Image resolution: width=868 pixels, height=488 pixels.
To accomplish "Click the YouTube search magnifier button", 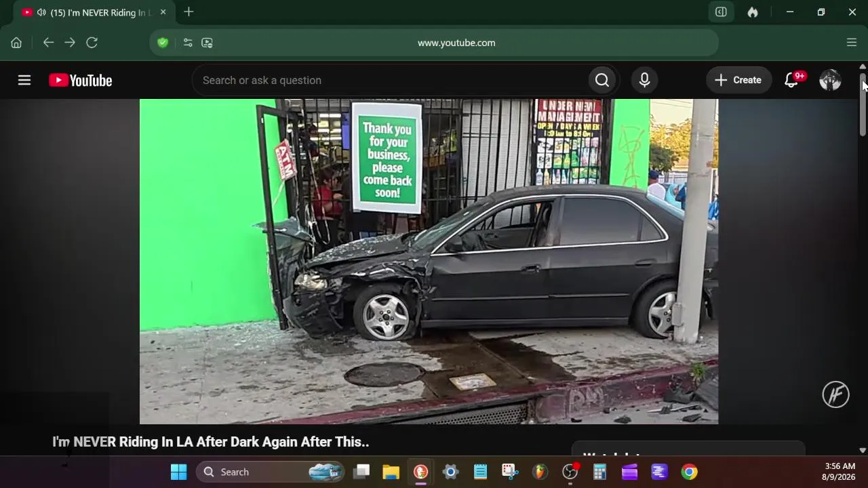I will tap(602, 80).
